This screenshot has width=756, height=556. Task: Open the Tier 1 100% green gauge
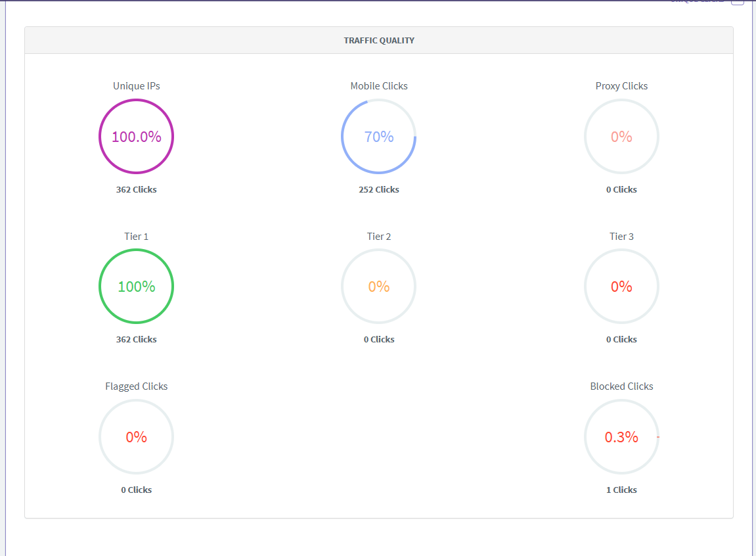coord(137,287)
